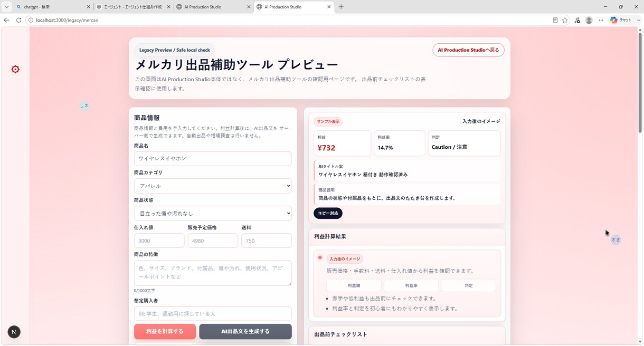
Task: Open the reading view icon
Action: (555, 20)
